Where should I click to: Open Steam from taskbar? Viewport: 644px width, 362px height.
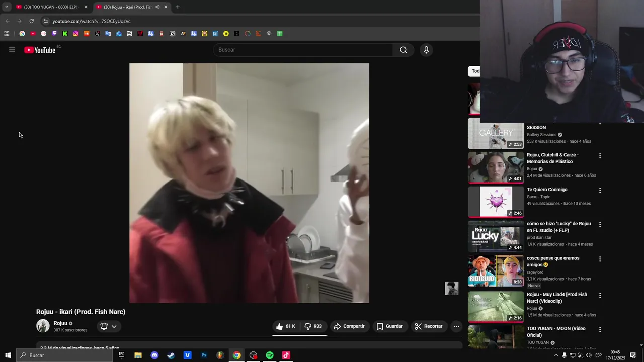coord(171,355)
